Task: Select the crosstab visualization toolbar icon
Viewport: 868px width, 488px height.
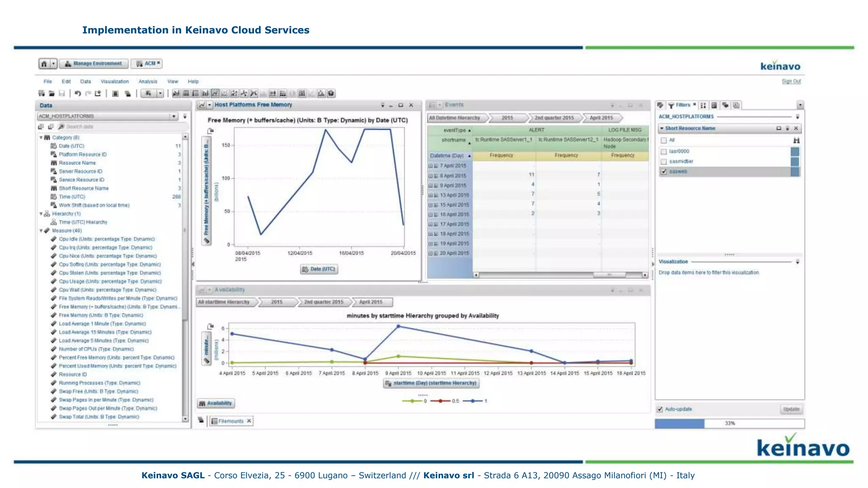Action: point(195,93)
